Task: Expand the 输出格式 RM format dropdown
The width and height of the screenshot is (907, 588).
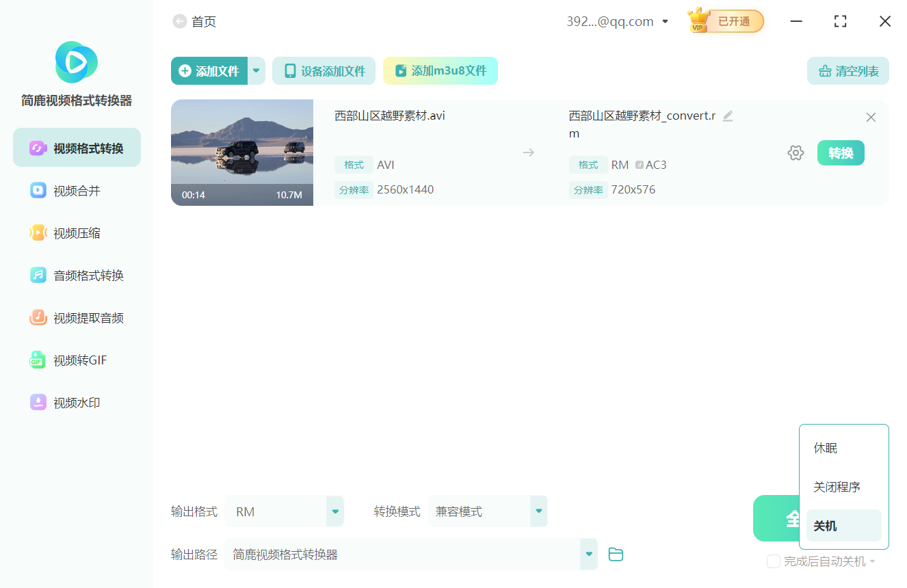Action: click(334, 511)
